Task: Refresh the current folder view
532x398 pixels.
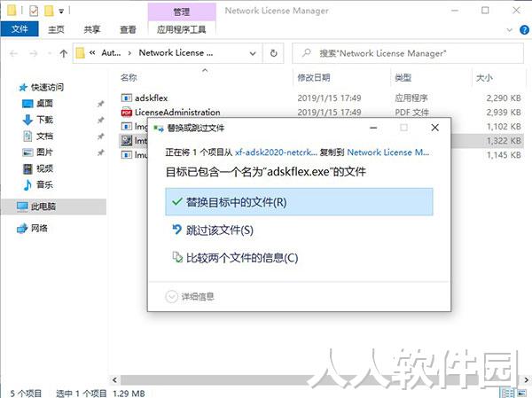Action: pyautogui.click(x=273, y=53)
